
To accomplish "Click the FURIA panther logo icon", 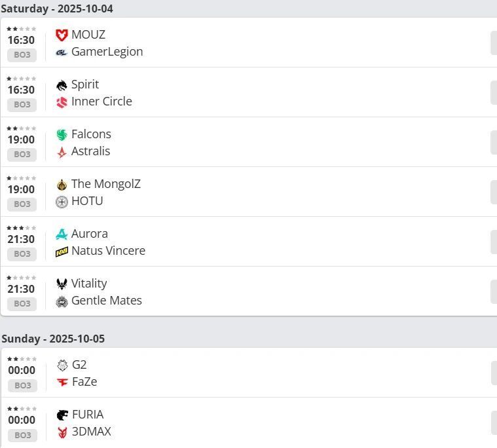I will point(62,415).
